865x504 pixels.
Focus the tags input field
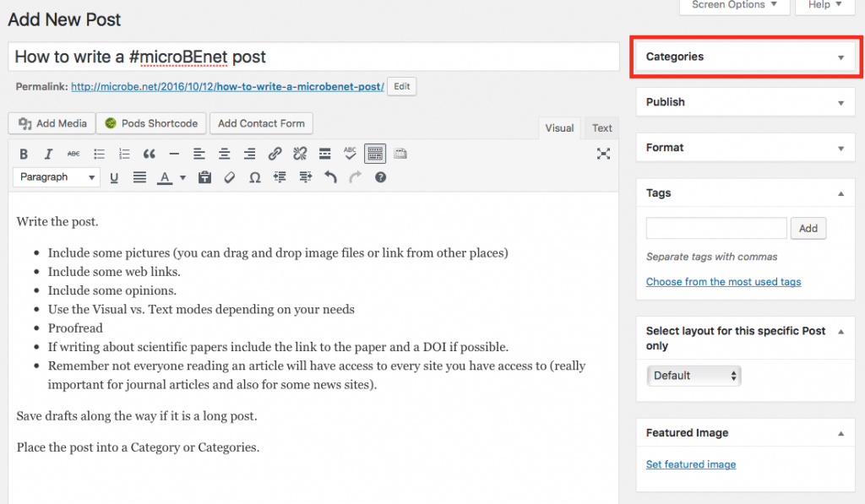click(x=716, y=228)
